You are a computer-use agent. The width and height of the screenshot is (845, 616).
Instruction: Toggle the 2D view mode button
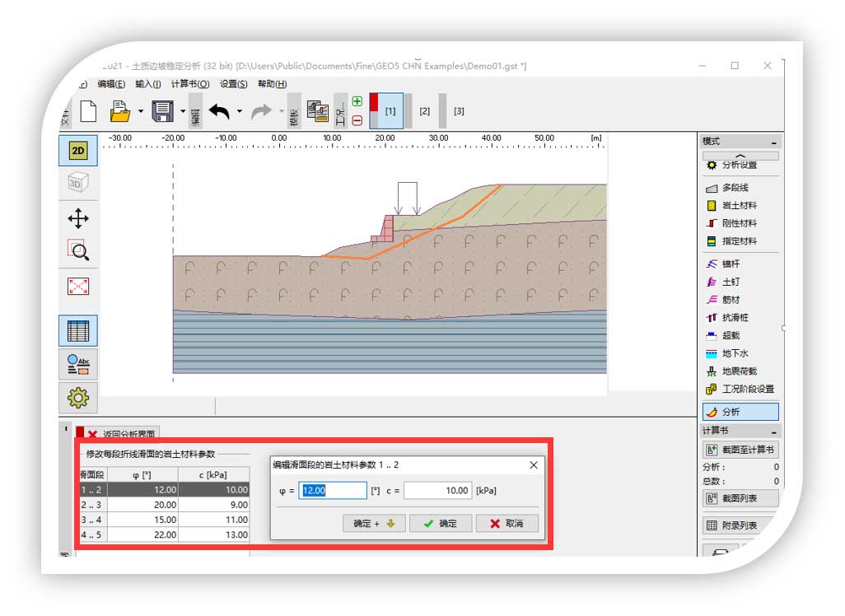click(78, 151)
